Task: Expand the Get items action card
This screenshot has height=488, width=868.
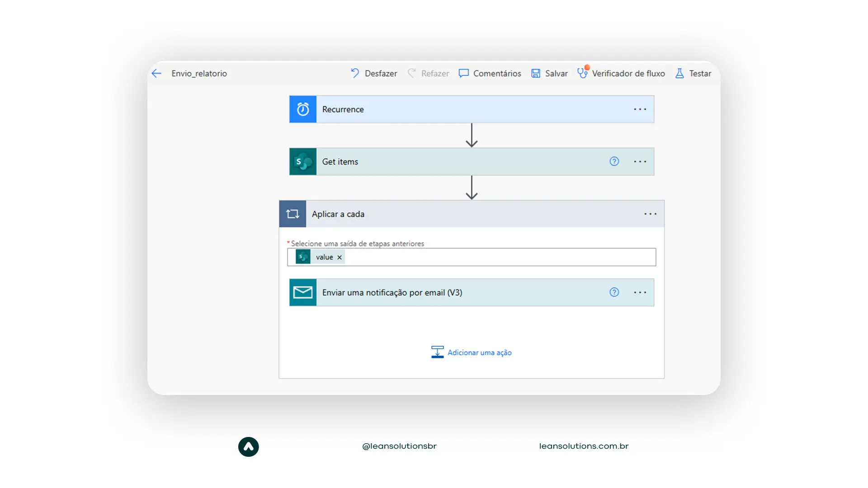Action: pos(472,161)
